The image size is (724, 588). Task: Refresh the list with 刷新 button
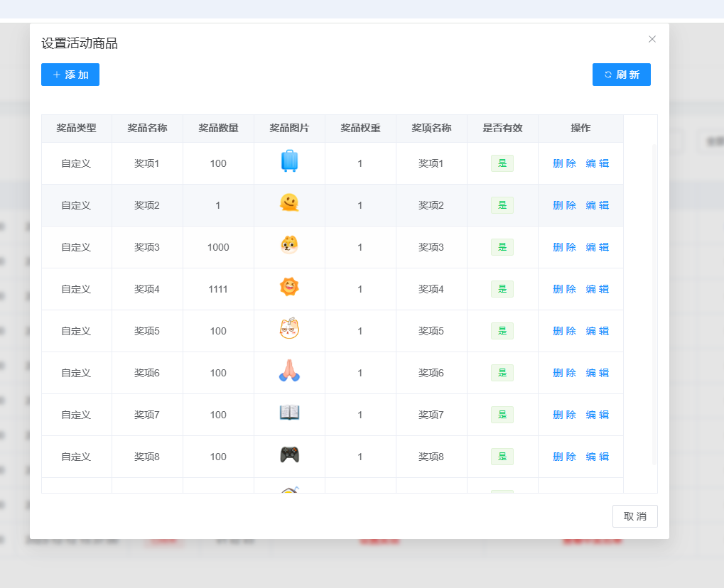pos(621,75)
